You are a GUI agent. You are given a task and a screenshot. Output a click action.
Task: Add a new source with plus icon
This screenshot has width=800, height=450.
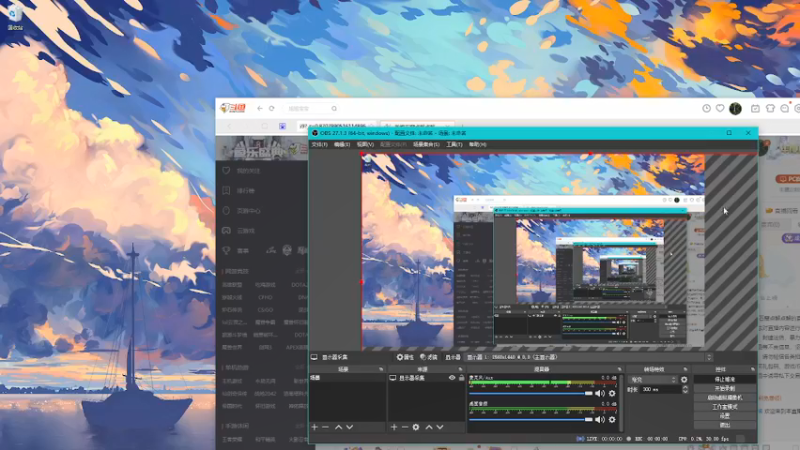tap(394, 427)
